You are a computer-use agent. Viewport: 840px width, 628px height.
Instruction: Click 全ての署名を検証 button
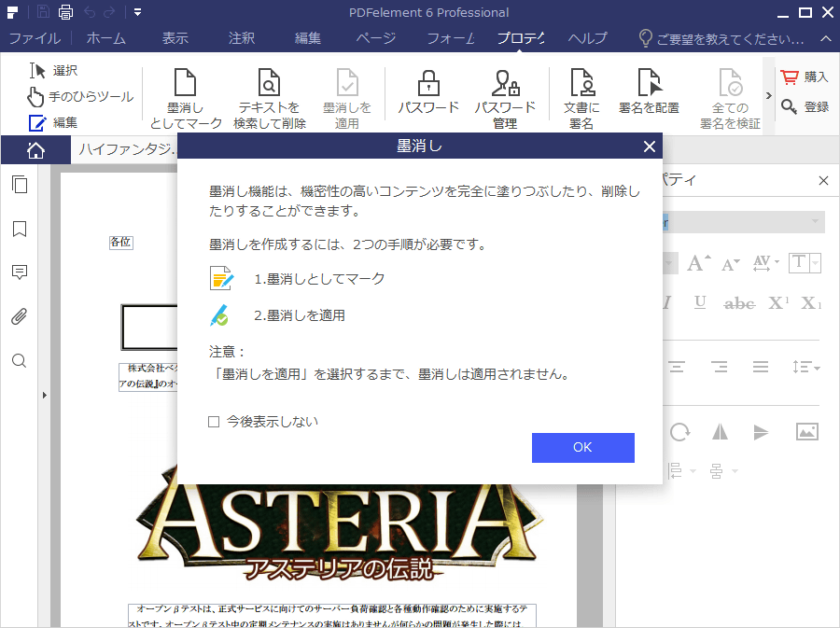[730, 99]
